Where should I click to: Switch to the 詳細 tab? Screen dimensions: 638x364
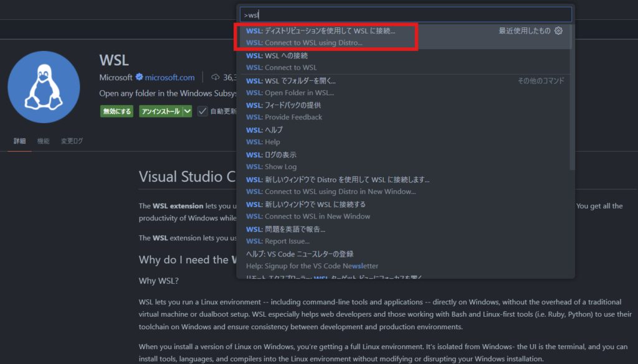click(x=20, y=141)
